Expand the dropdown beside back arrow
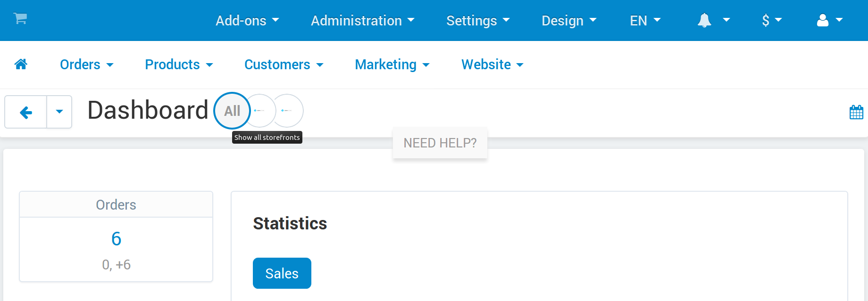This screenshot has height=301, width=868. coord(59,112)
